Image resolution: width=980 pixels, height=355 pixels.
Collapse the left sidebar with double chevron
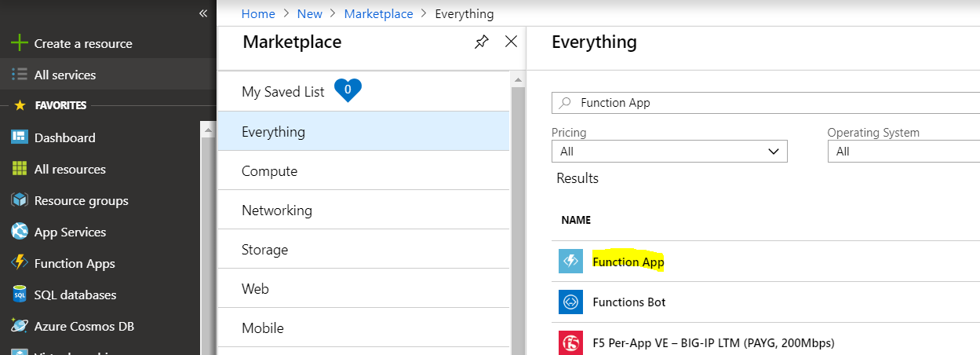[x=203, y=13]
